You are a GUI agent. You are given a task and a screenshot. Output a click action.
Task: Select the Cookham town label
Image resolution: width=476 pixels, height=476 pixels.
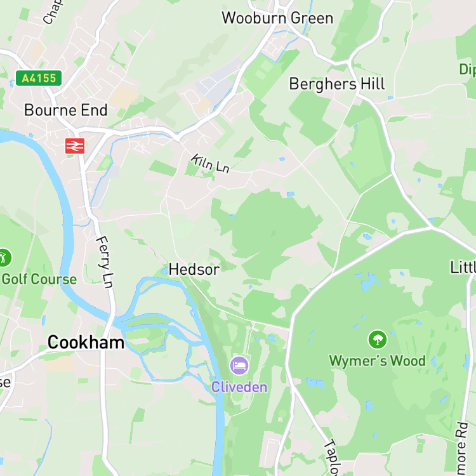(x=86, y=343)
